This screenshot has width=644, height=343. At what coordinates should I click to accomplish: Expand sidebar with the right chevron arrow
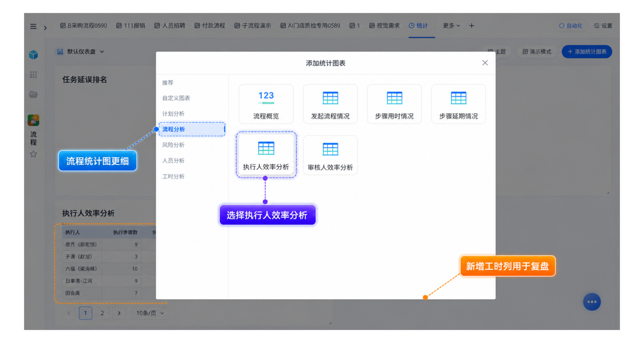pyautogui.click(x=45, y=27)
